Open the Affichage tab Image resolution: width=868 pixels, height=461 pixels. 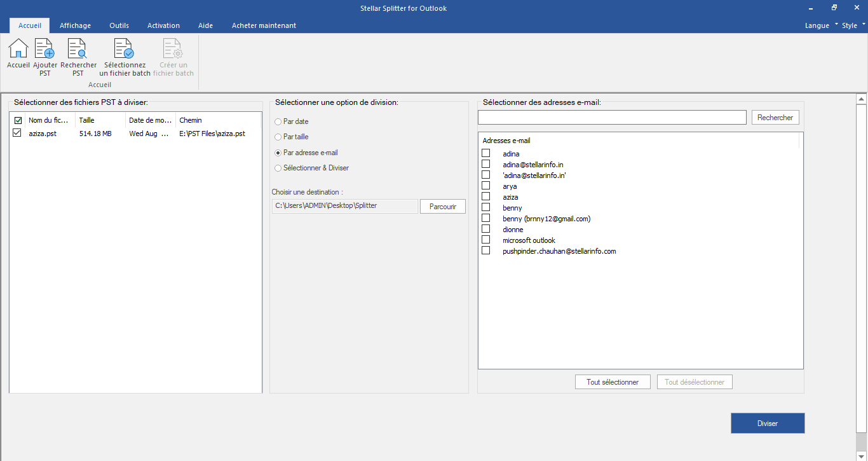(x=75, y=25)
